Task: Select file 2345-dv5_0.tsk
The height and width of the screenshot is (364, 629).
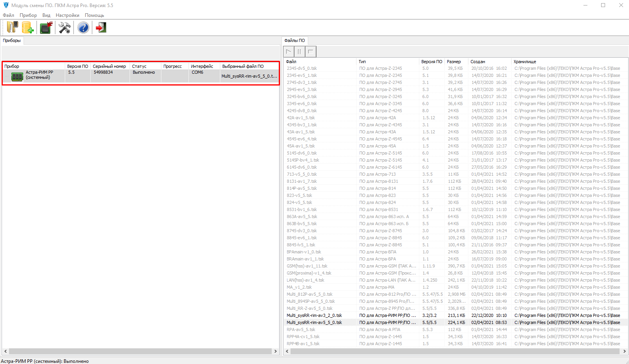Action: point(302,68)
